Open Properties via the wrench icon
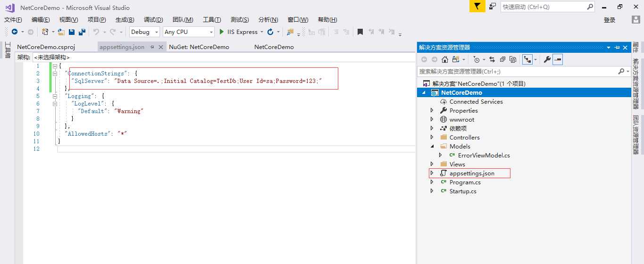This screenshot has height=264, width=644. (547, 59)
